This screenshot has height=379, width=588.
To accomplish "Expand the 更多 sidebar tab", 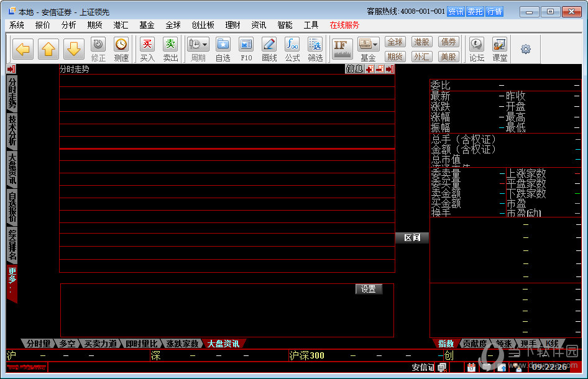I will (12, 283).
